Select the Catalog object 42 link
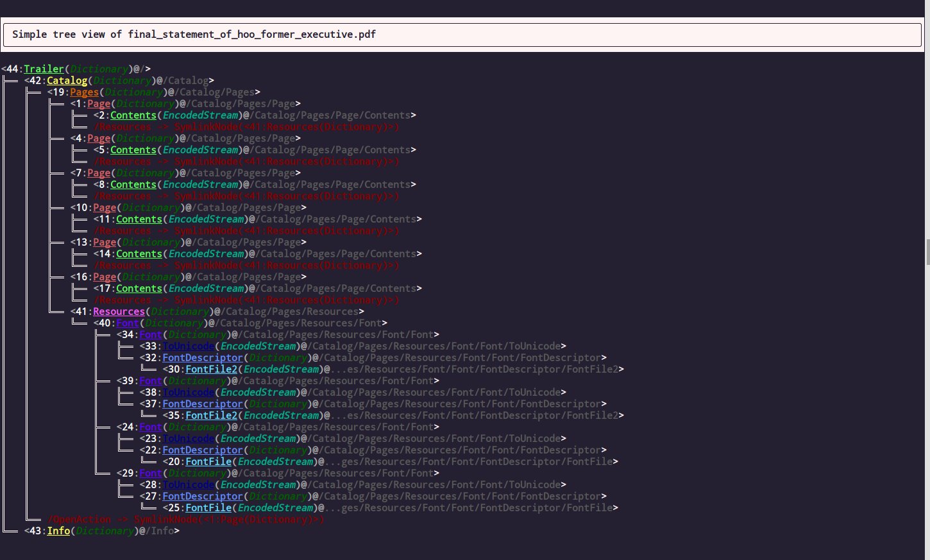930x560 pixels. point(67,80)
